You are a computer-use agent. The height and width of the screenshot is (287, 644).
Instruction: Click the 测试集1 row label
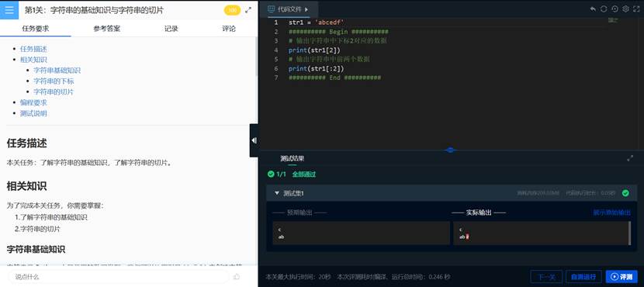(293, 193)
